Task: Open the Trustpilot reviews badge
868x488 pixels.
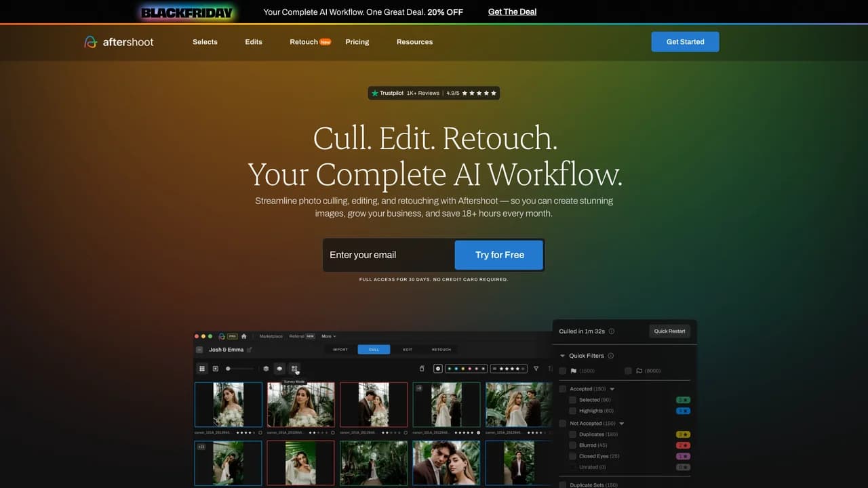Action: tap(434, 93)
